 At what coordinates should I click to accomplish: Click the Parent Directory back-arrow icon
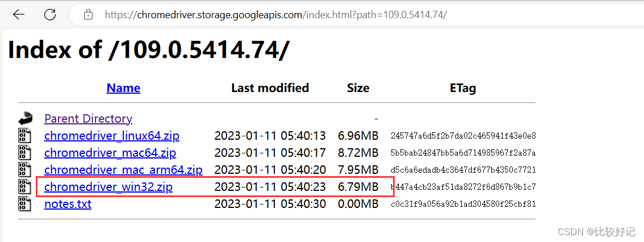[x=25, y=119]
